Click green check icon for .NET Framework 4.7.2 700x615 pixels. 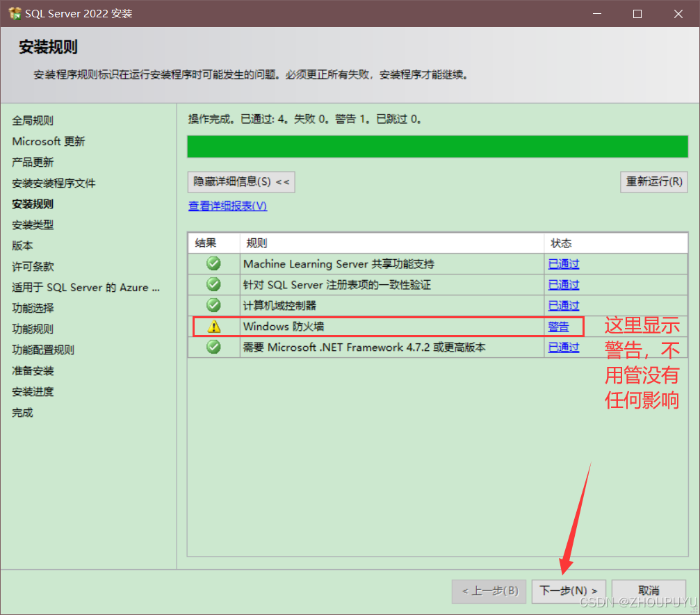point(213,347)
